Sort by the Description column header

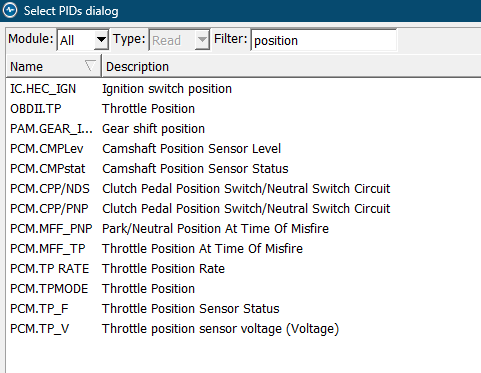point(292,66)
